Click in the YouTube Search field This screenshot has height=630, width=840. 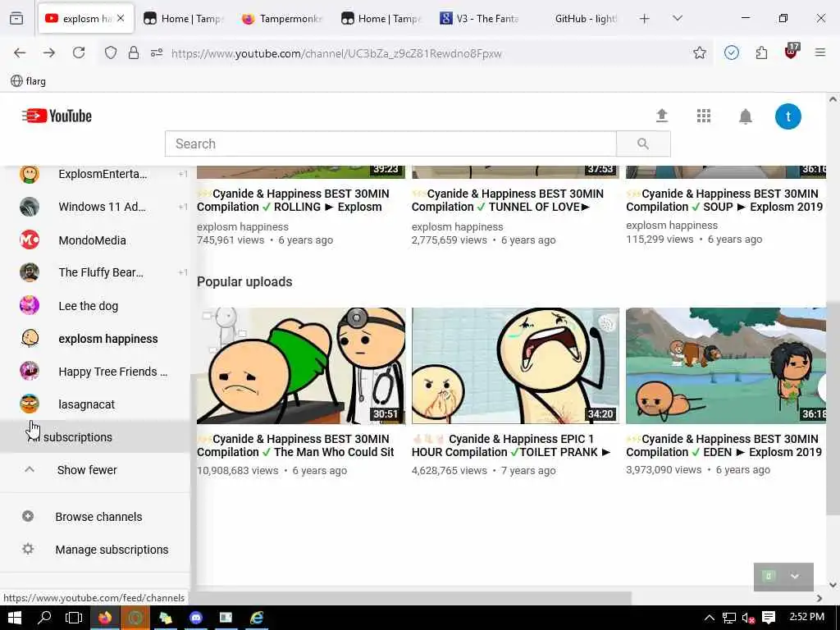pyautogui.click(x=390, y=144)
